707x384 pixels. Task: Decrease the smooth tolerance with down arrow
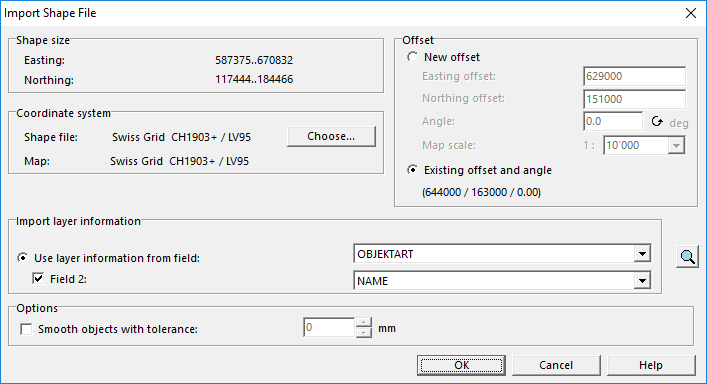pos(363,333)
